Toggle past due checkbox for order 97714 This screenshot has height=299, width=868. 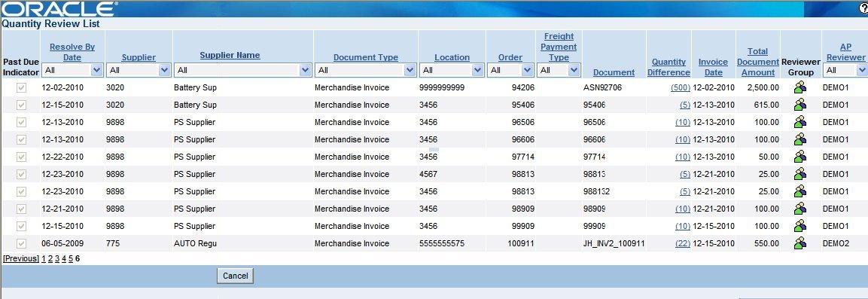(21, 157)
